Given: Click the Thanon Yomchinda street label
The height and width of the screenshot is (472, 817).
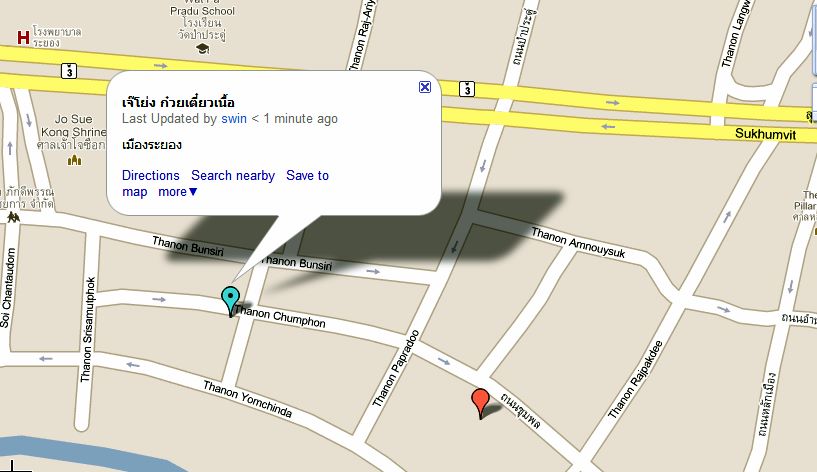Looking at the screenshot, I should pyautogui.click(x=247, y=399).
